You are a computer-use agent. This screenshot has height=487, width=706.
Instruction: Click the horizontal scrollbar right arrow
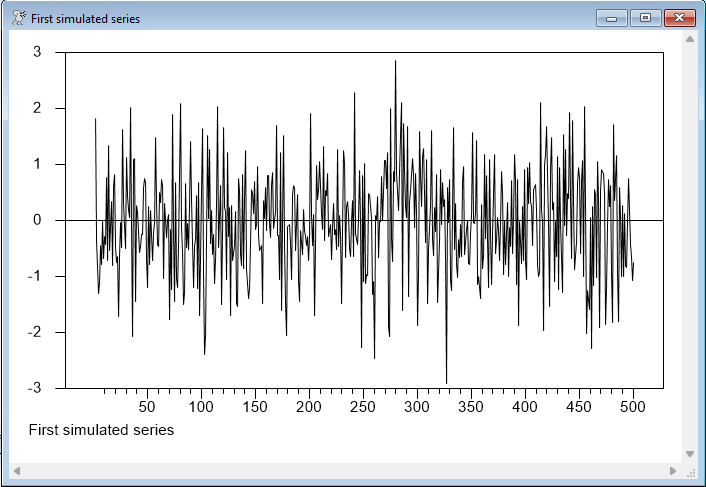click(x=673, y=470)
